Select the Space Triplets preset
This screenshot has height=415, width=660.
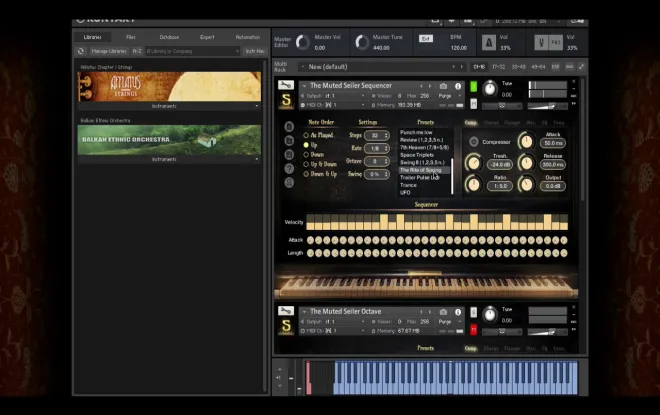[x=417, y=155]
